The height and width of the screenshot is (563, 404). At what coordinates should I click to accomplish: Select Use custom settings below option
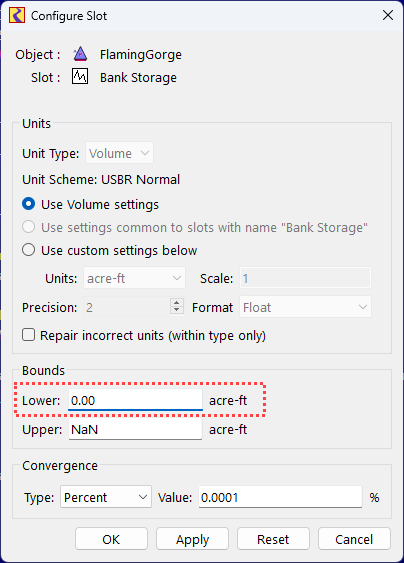[29, 250]
